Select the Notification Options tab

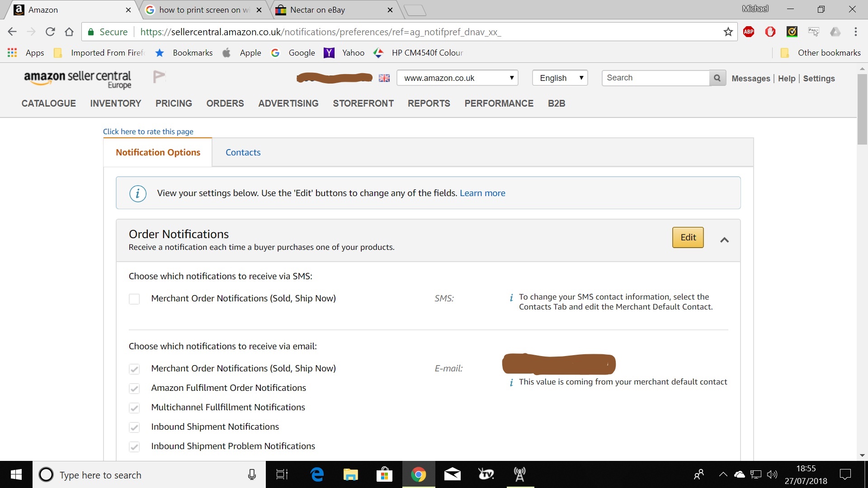158,153
